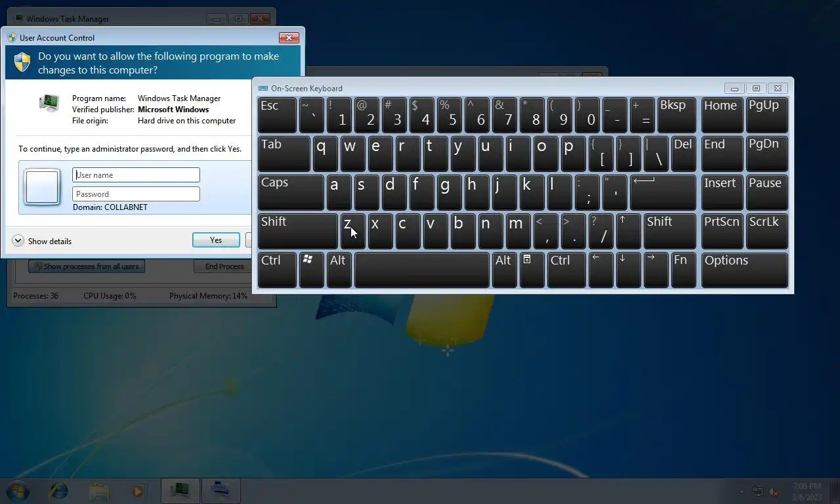The image size is (840, 504).
Task: Click the PgDn key
Action: [x=766, y=154]
